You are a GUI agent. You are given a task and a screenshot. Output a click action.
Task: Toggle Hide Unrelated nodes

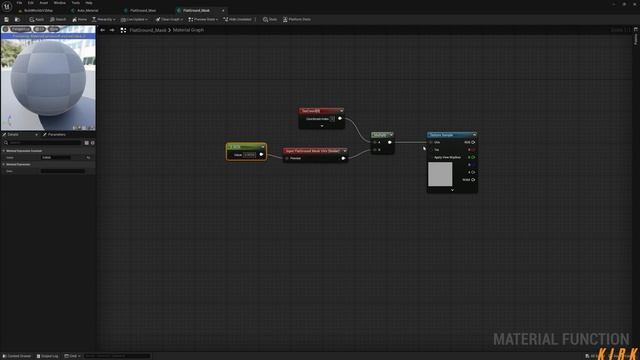tap(238, 20)
